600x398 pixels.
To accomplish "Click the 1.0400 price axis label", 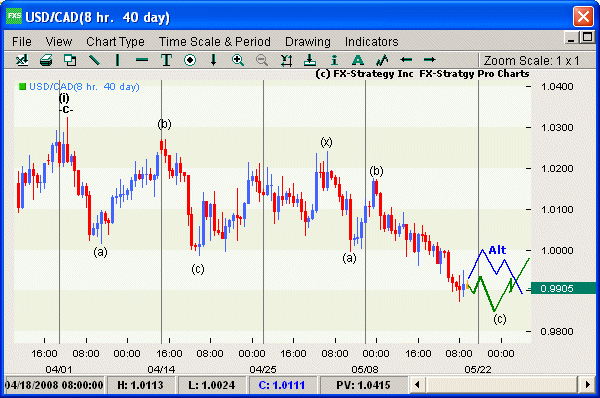I will [557, 86].
